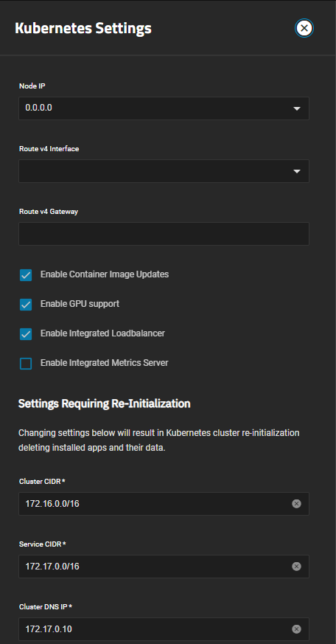
Task: Uncheck the Enable GPU support checkbox
Action: coord(26,305)
